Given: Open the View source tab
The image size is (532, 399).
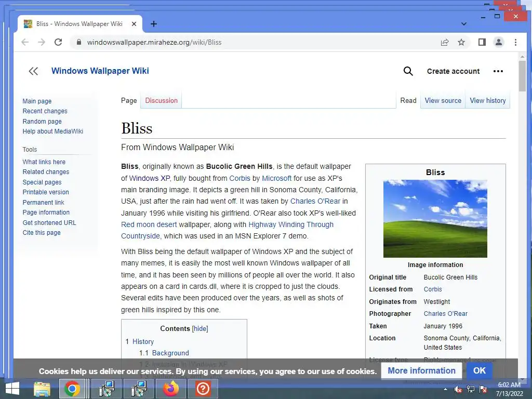Looking at the screenshot, I should coord(443,100).
